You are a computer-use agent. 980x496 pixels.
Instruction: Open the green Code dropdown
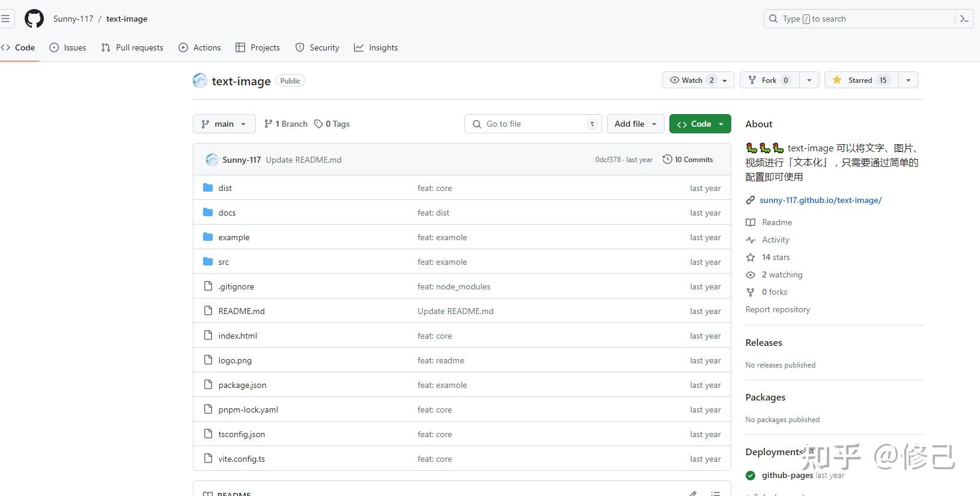[700, 124]
